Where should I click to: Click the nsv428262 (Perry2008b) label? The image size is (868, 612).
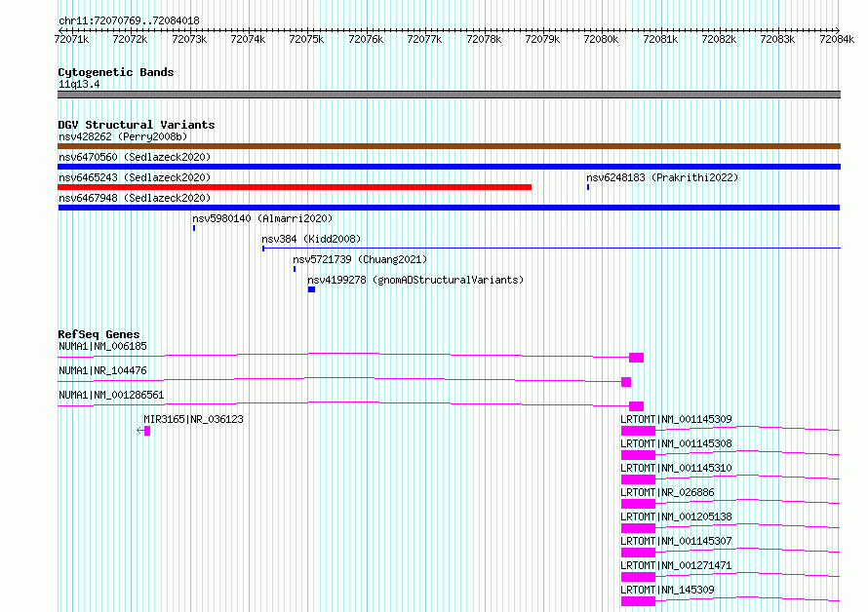123,136
